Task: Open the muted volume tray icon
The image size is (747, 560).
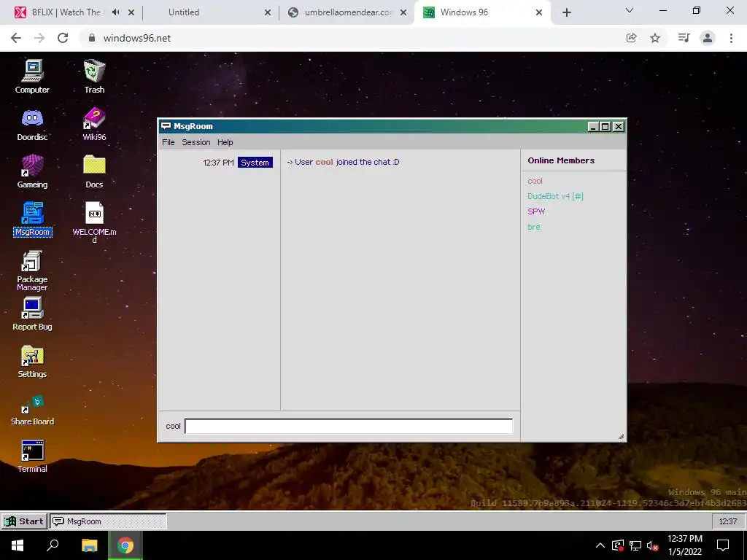Action: click(x=653, y=545)
